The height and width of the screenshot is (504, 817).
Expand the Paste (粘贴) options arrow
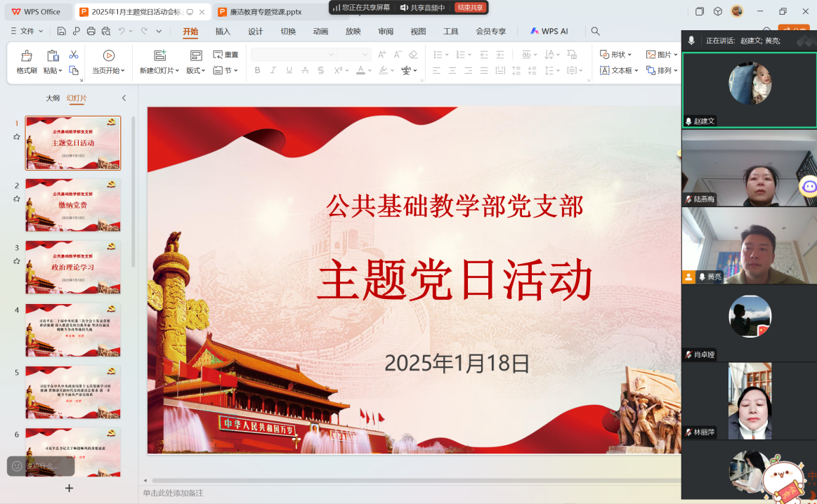tap(60, 70)
